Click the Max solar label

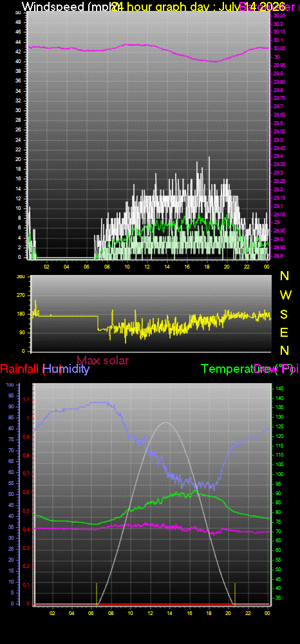(x=102, y=360)
